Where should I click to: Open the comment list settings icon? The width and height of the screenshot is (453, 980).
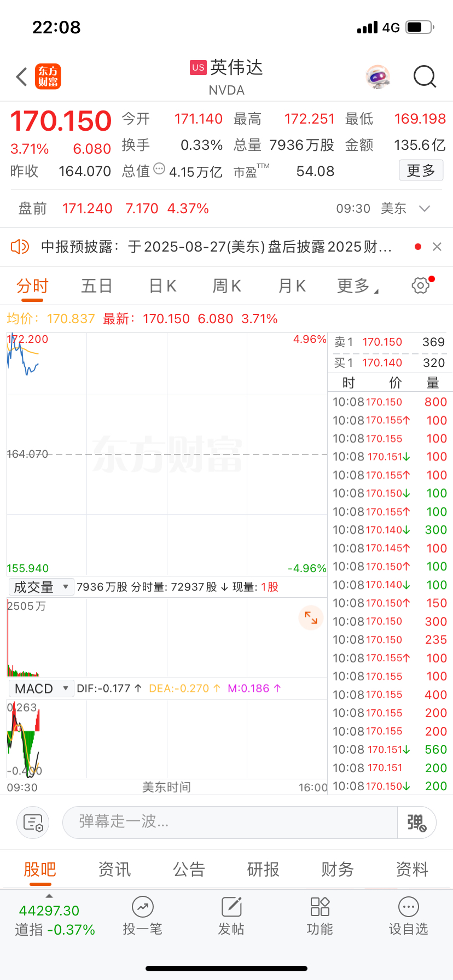pos(33,822)
